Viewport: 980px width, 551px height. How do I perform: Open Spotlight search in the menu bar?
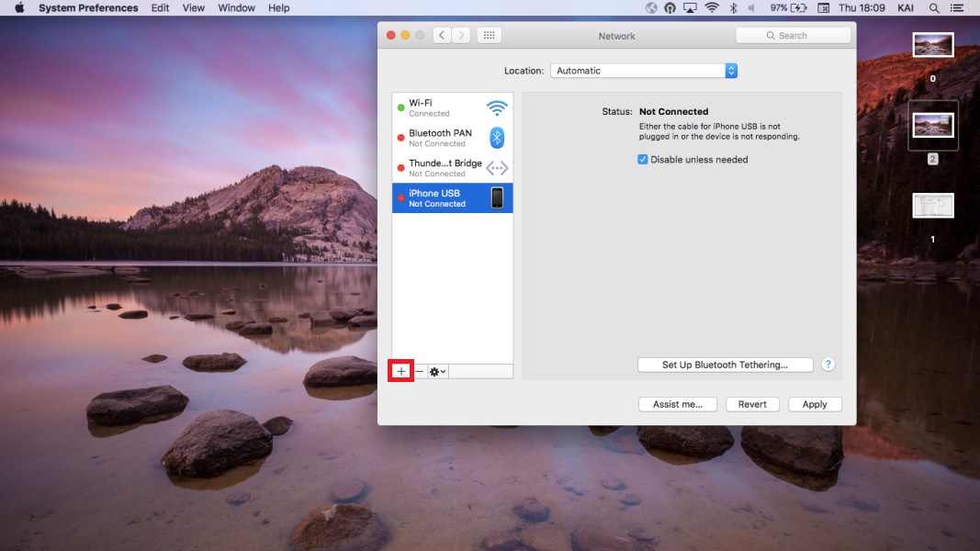pyautogui.click(x=934, y=8)
